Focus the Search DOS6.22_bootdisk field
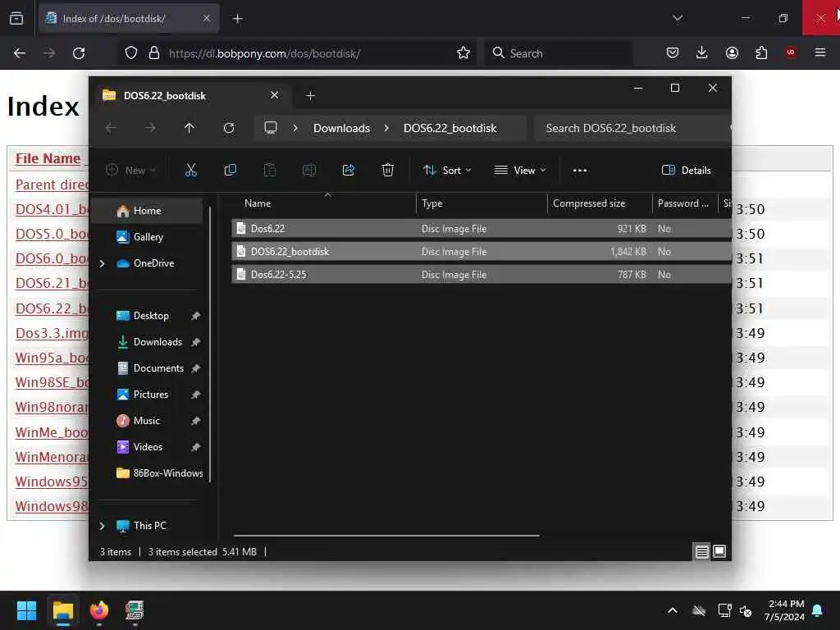Image resolution: width=840 pixels, height=630 pixels. pos(632,128)
